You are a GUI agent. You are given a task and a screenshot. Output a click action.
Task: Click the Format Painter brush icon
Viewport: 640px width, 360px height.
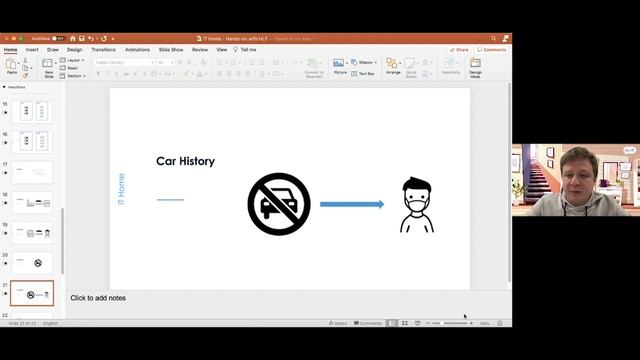(25, 76)
